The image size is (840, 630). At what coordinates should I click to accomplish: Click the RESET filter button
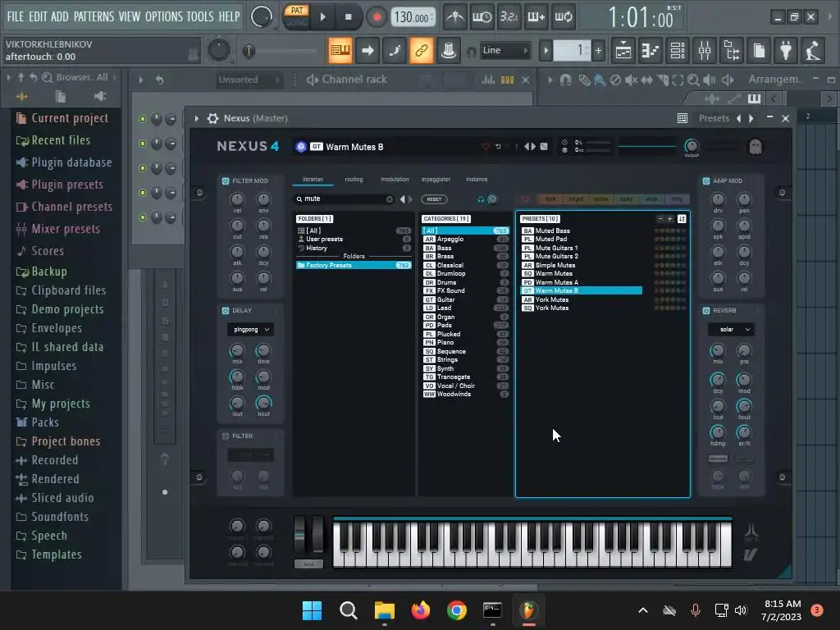point(434,199)
